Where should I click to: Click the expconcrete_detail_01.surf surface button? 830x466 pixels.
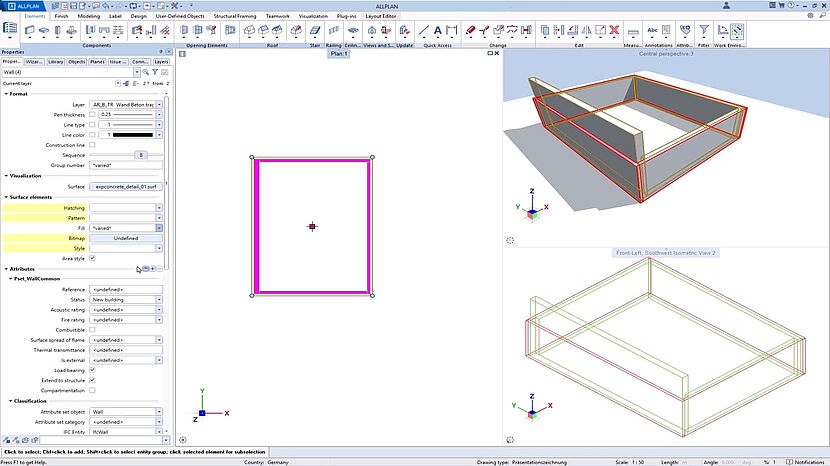tap(126, 186)
